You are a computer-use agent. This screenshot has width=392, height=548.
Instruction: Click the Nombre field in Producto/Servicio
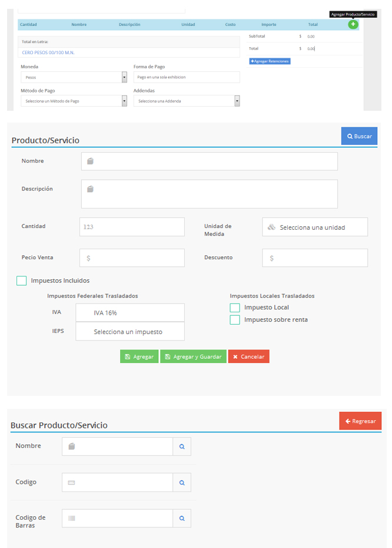(x=210, y=161)
